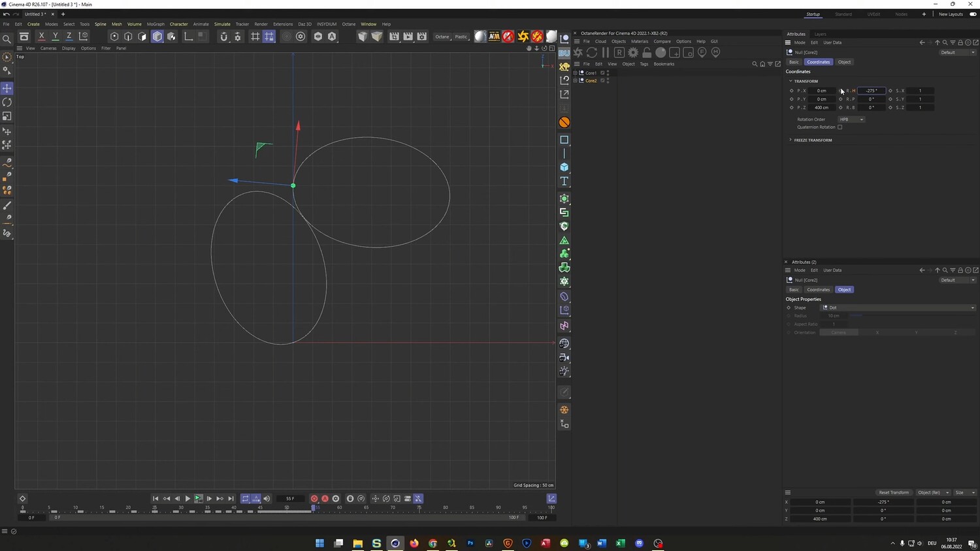Screen dimensions: 980x551
Task: Click the Reset Transform button
Action: [x=894, y=493]
